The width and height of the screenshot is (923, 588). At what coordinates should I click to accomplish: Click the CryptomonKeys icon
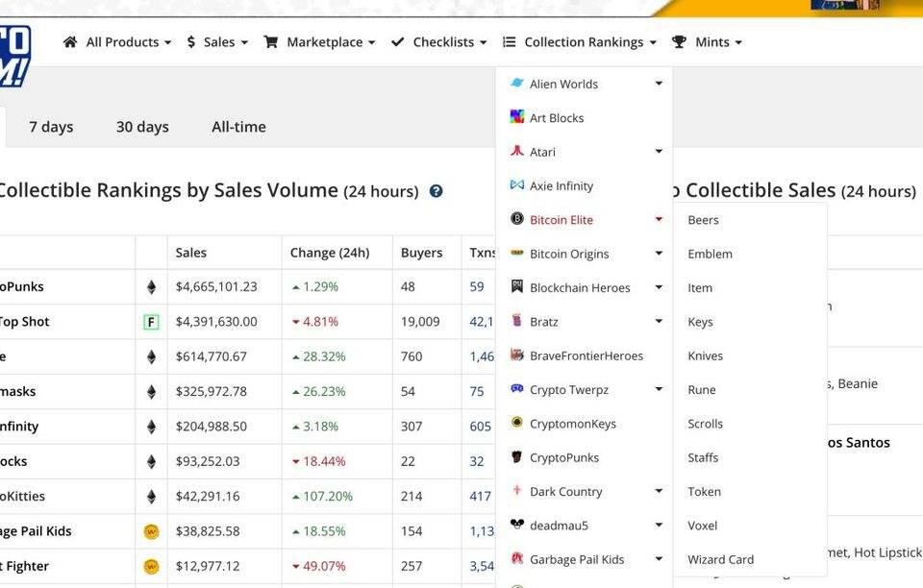coord(517,422)
